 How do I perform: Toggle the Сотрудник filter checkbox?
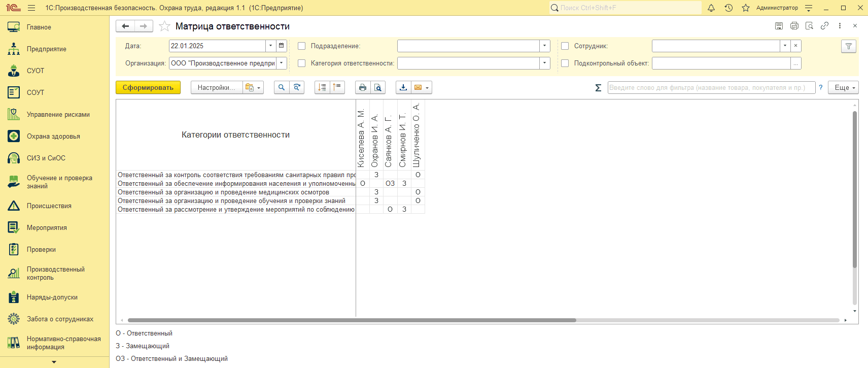click(565, 46)
